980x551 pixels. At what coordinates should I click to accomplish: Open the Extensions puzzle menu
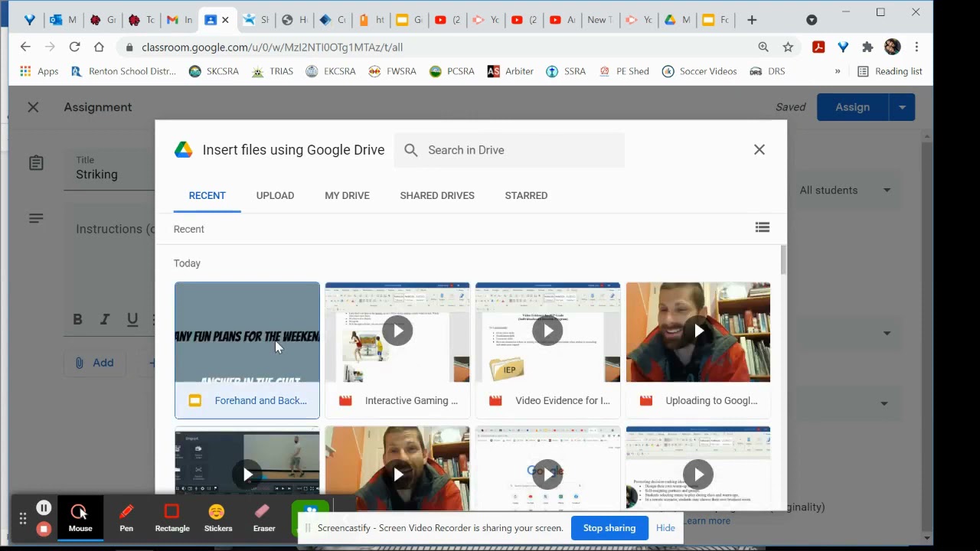click(x=867, y=47)
